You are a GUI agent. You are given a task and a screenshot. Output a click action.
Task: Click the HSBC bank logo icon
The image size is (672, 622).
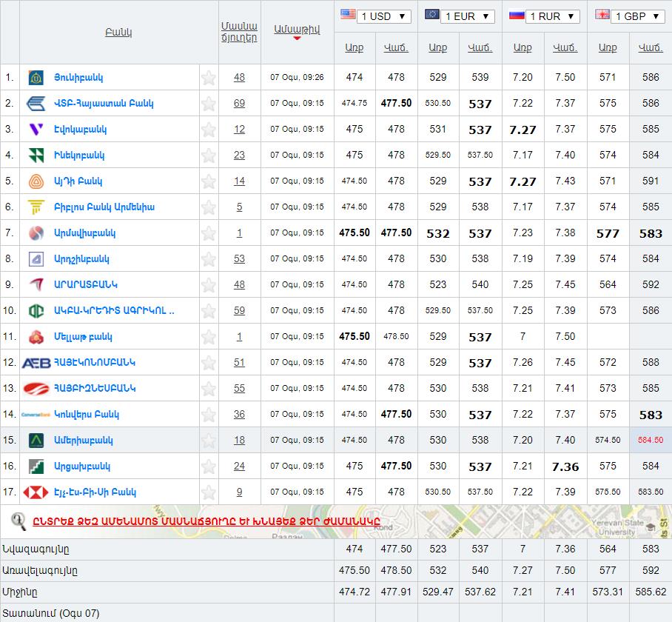pyautogui.click(x=36, y=492)
